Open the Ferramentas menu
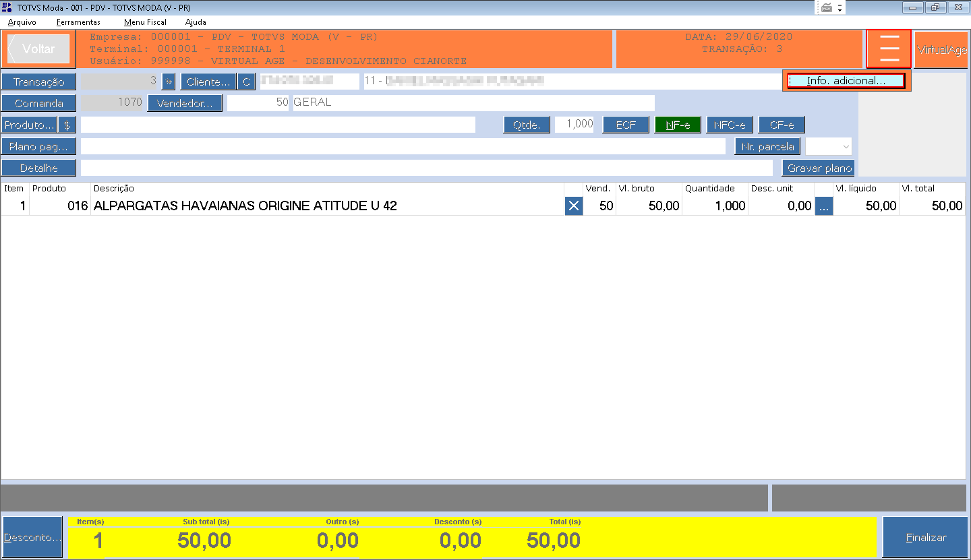The height and width of the screenshot is (560, 971). (78, 22)
